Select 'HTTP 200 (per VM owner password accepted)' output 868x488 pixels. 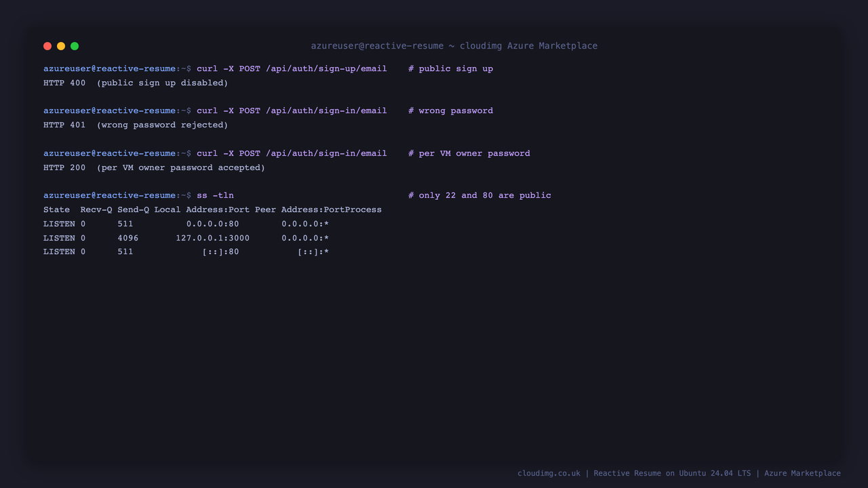tap(154, 167)
